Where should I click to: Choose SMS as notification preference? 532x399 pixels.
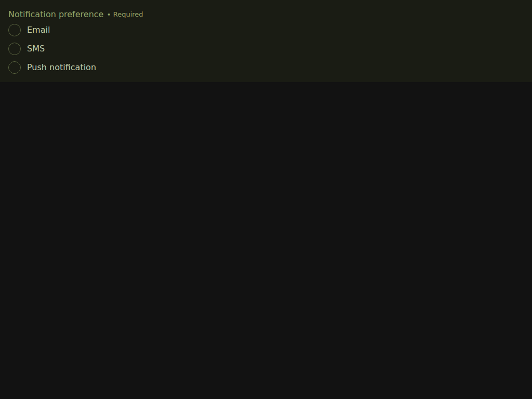(x=15, y=49)
